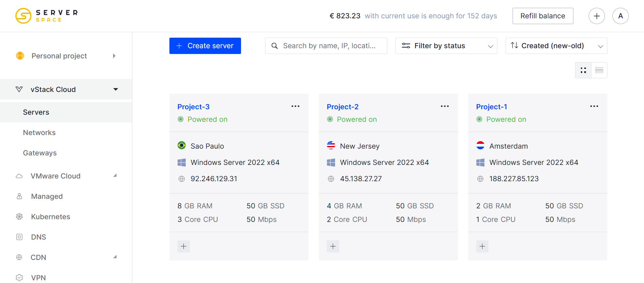Click the Personal project orange icon

click(x=20, y=56)
